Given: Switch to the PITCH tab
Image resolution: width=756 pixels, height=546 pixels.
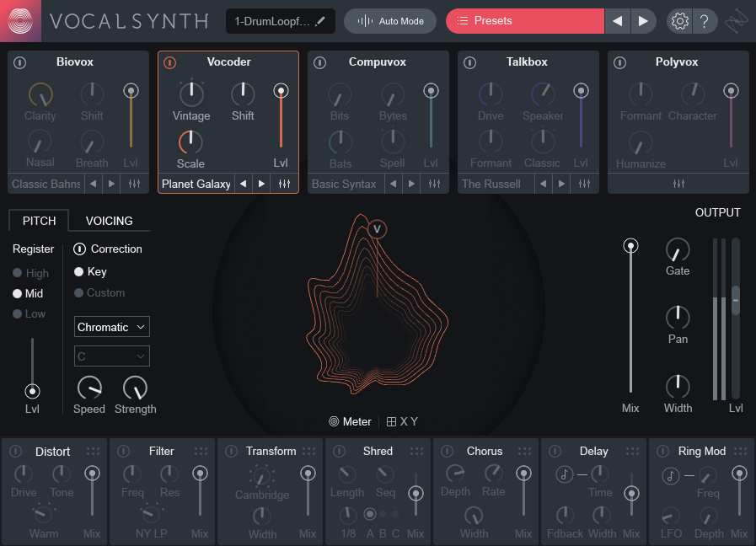Looking at the screenshot, I should (39, 221).
